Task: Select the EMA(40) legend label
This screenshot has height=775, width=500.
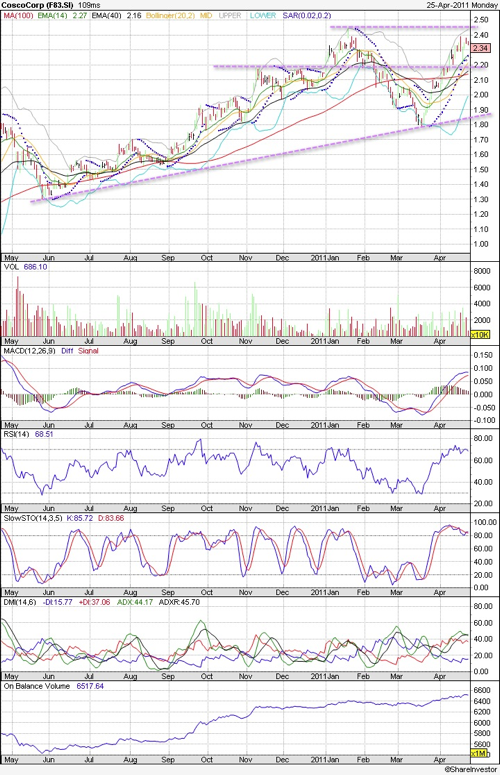Action: (x=106, y=16)
